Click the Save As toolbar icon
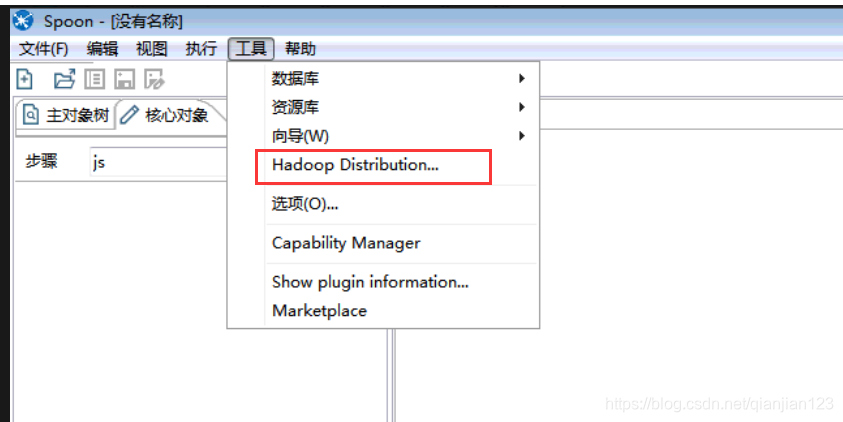Screen dimensions: 843x422 point(154,80)
